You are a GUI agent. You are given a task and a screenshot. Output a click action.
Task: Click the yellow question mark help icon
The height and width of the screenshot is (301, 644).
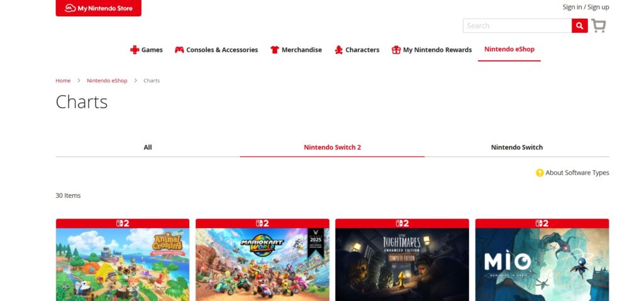540,173
